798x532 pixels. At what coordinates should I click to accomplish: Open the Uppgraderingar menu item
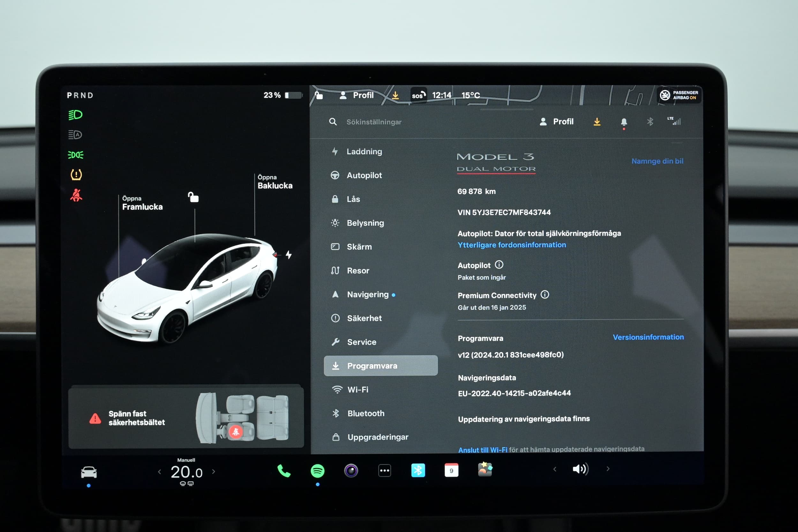pyautogui.click(x=370, y=437)
